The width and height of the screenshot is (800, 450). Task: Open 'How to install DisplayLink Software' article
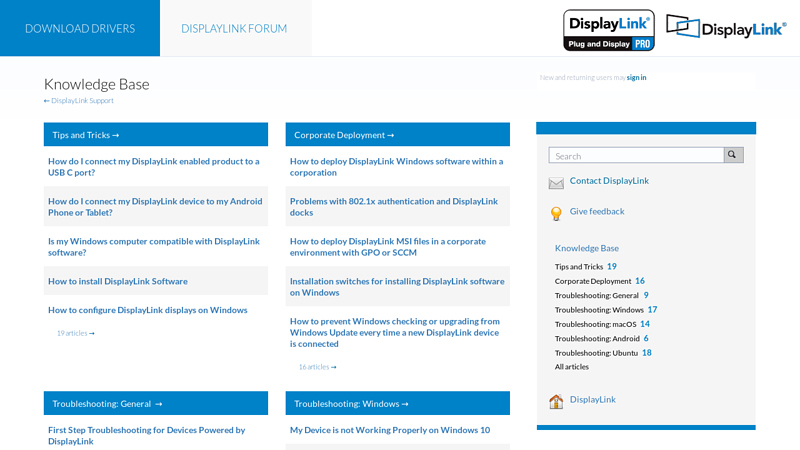(x=118, y=281)
